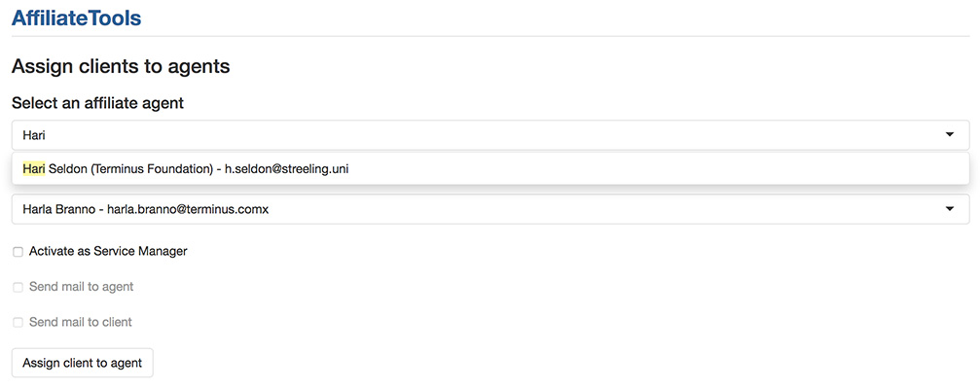This screenshot has width=980, height=389.
Task: Click the "Send mail to client" label text
Action: point(81,322)
